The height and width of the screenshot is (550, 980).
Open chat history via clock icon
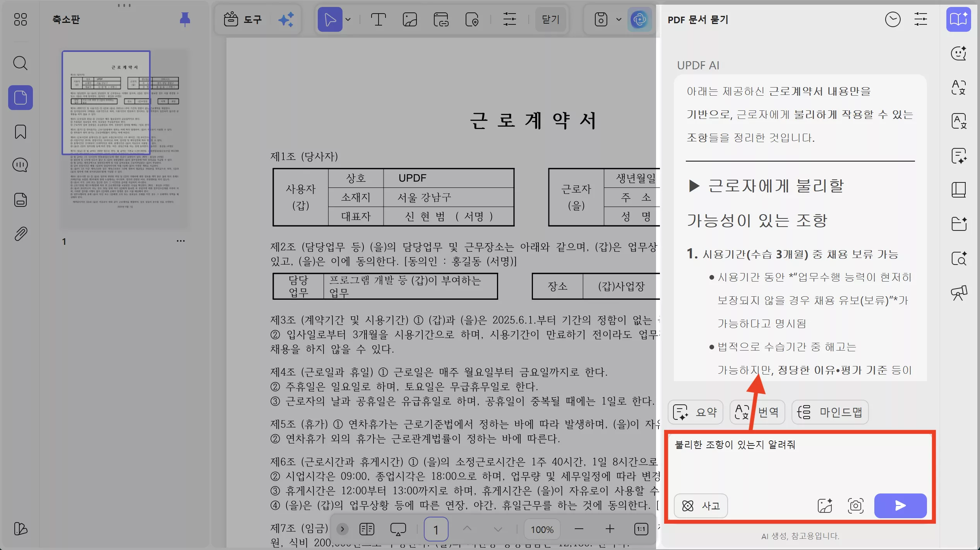(x=893, y=19)
